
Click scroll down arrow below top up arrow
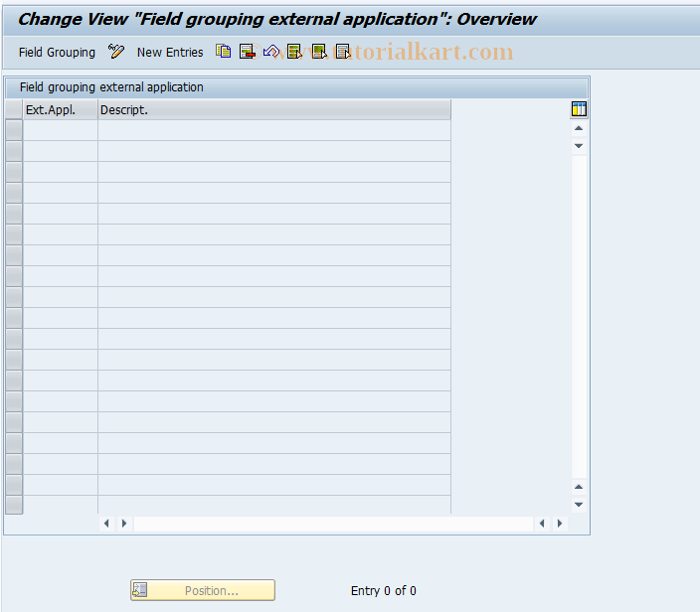579,146
